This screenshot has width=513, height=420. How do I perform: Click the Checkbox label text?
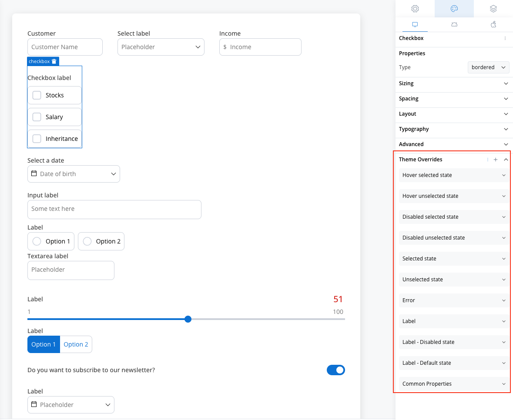tap(50, 78)
